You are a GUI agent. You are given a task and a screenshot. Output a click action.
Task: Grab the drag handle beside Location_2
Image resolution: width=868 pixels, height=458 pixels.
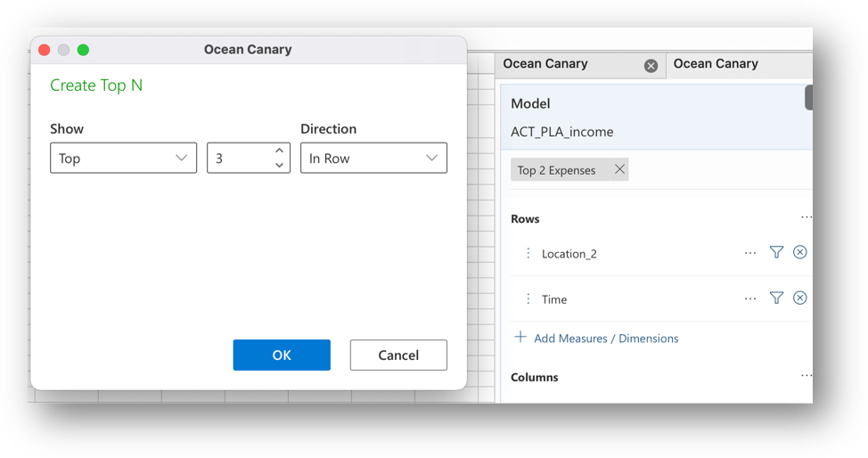pyautogui.click(x=528, y=253)
